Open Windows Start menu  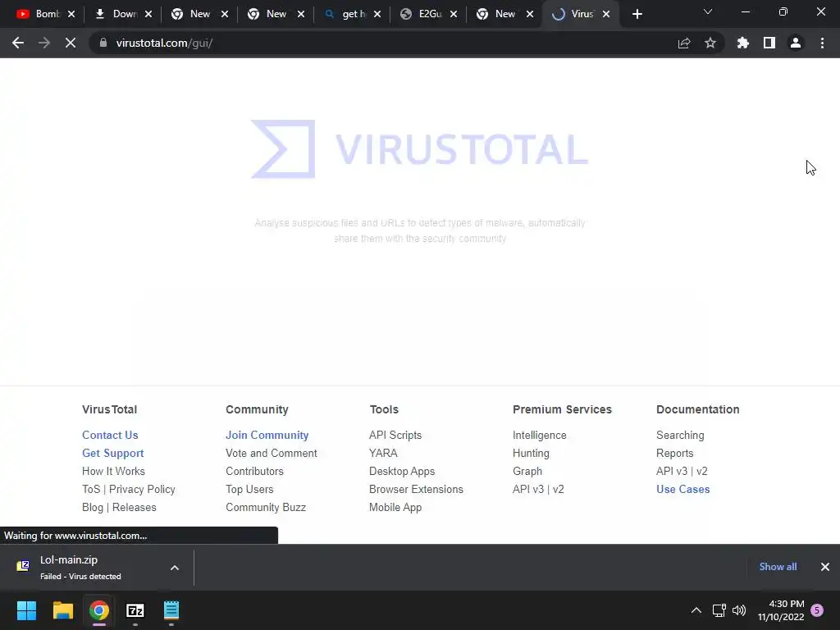coord(26,610)
